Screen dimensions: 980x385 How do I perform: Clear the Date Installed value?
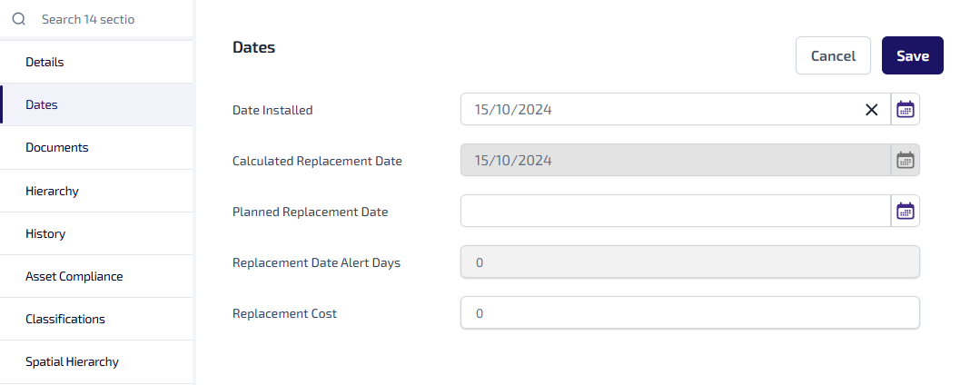(x=872, y=110)
